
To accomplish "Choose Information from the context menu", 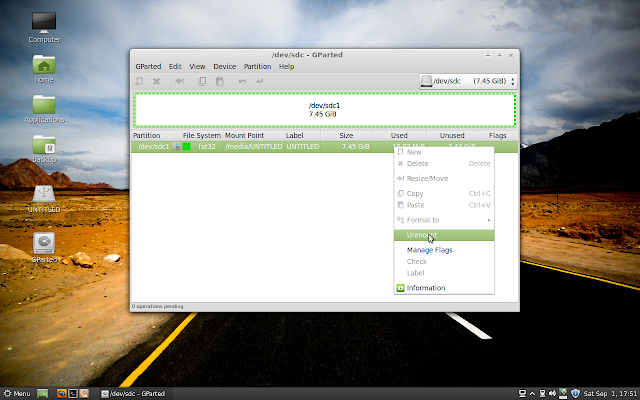I will [444, 288].
